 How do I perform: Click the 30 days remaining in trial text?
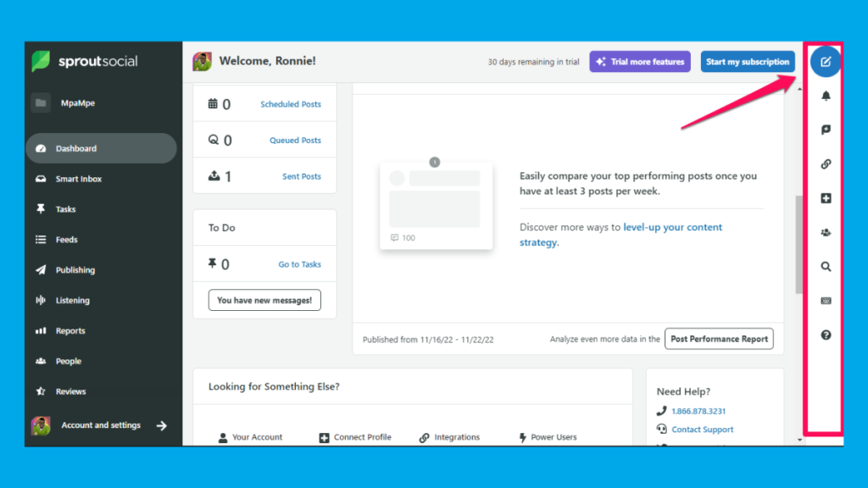pyautogui.click(x=533, y=62)
